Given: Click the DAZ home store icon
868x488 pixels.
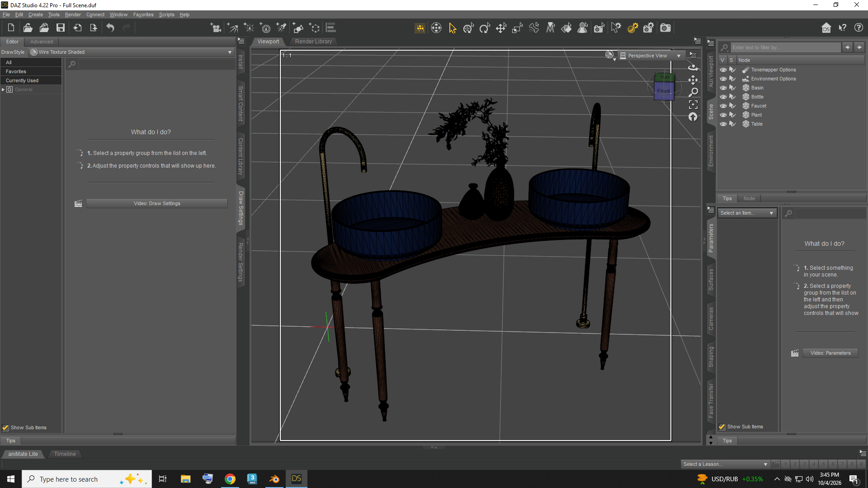Looking at the screenshot, I should (826, 28).
